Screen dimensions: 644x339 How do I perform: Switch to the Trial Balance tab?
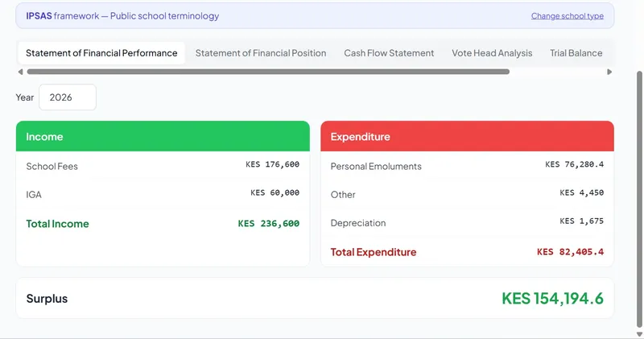tap(576, 53)
